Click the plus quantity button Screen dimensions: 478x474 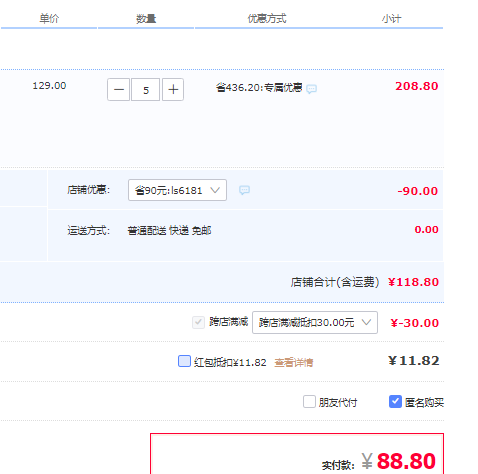point(173,89)
